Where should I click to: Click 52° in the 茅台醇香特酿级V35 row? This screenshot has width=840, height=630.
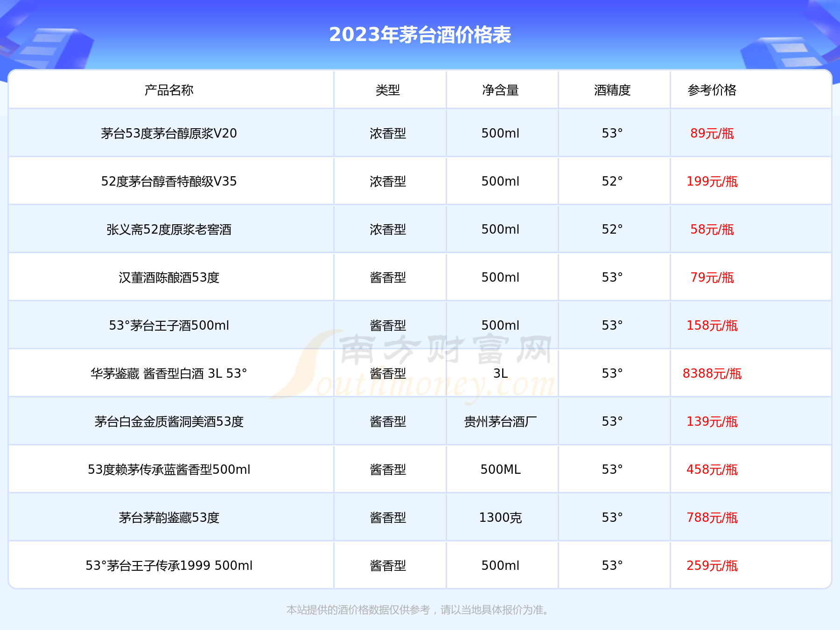612,181
